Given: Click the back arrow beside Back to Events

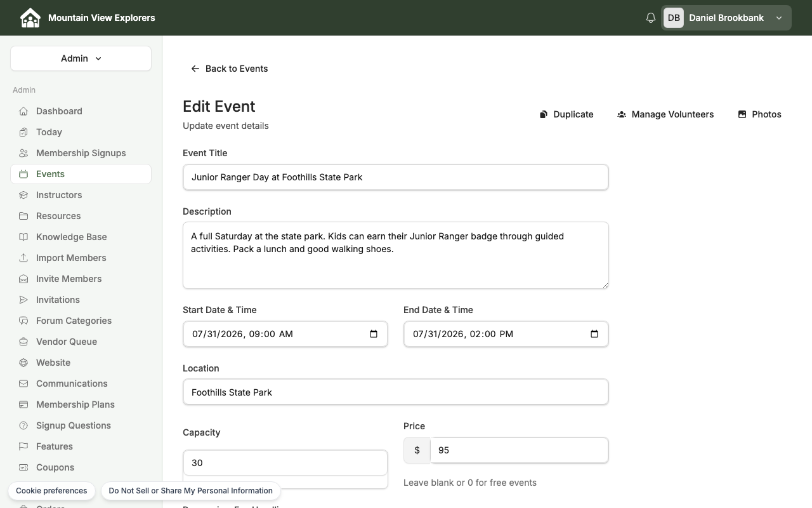Looking at the screenshot, I should click(x=195, y=69).
